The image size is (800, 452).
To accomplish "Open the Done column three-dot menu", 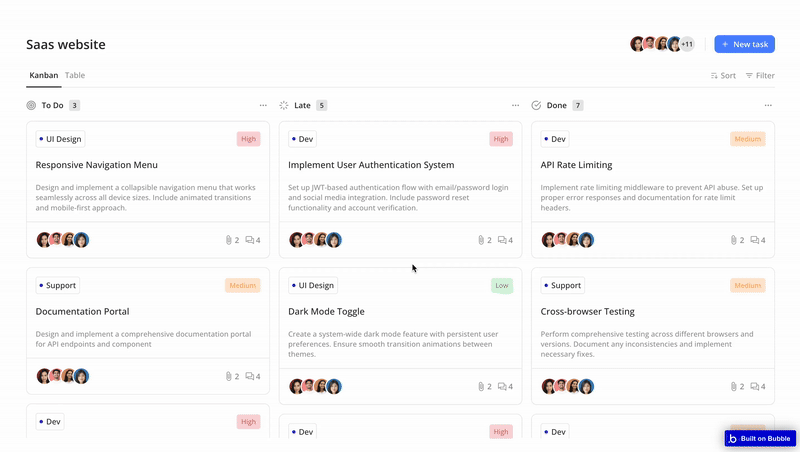I will tap(768, 105).
